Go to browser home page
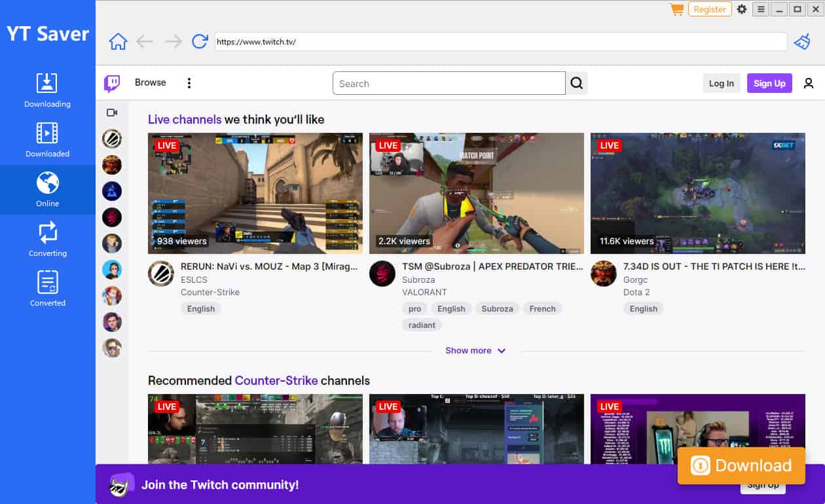825x504 pixels. coord(118,42)
